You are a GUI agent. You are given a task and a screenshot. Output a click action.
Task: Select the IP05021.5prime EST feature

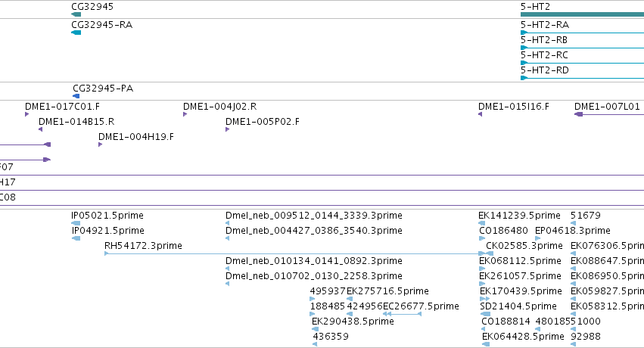[x=76, y=223]
